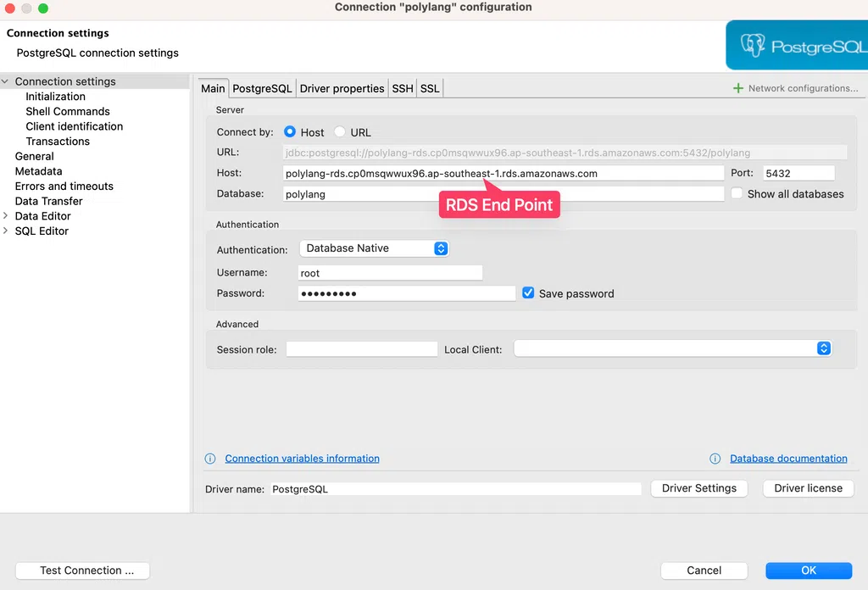Click the Port field showing 5432
The height and width of the screenshot is (590, 868).
[798, 173]
